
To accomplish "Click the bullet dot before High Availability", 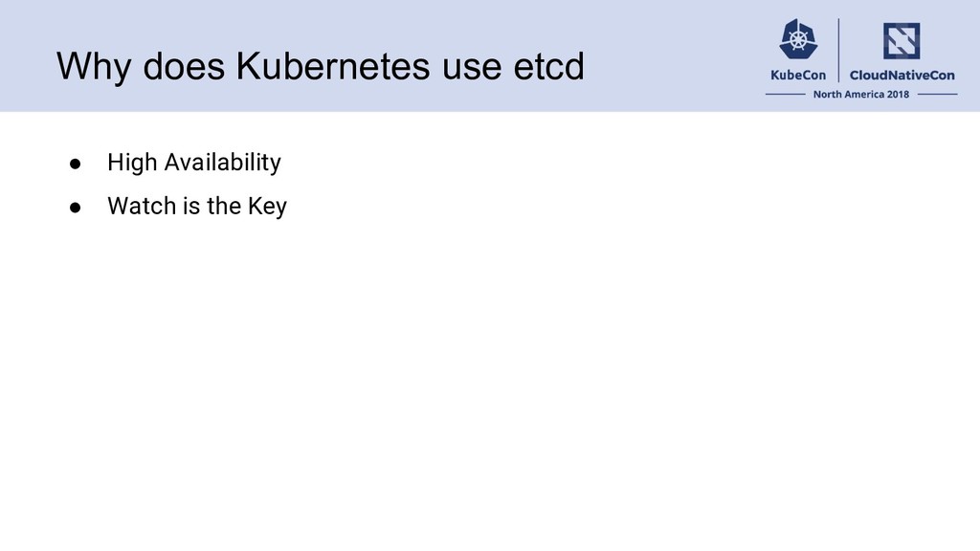I will (75, 164).
